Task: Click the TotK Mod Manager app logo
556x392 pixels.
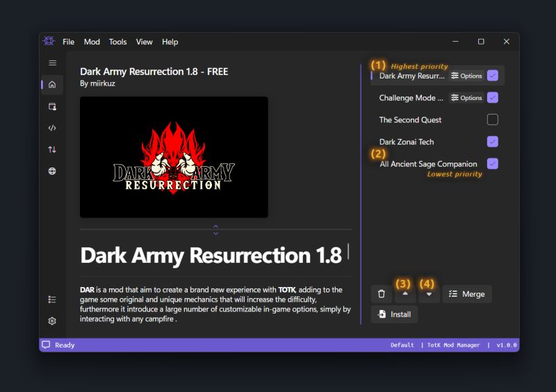Action: coord(49,41)
